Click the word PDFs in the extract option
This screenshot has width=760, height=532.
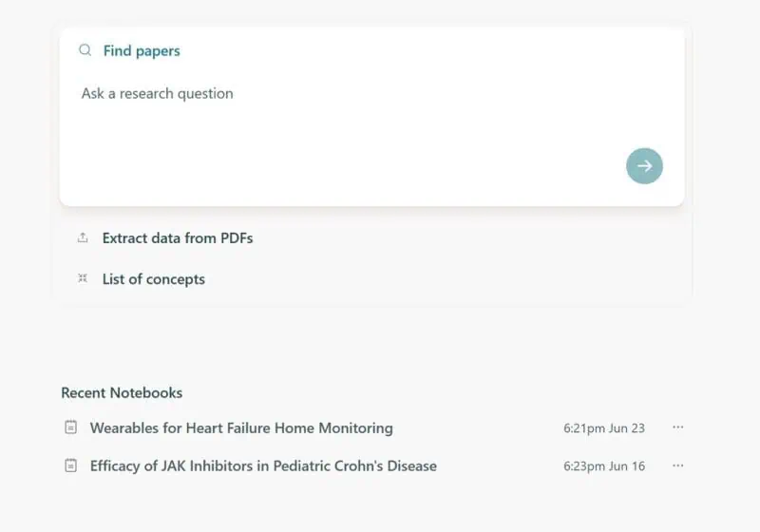(x=236, y=238)
